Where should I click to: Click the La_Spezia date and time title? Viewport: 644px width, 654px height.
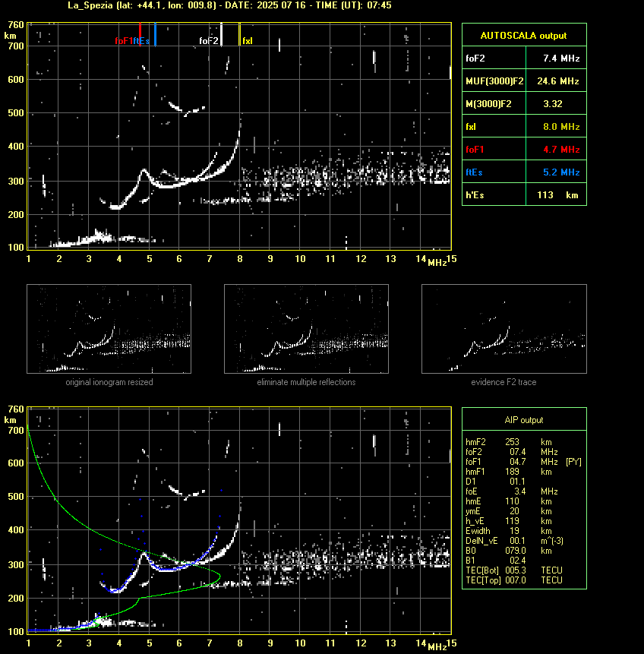[x=229, y=5]
